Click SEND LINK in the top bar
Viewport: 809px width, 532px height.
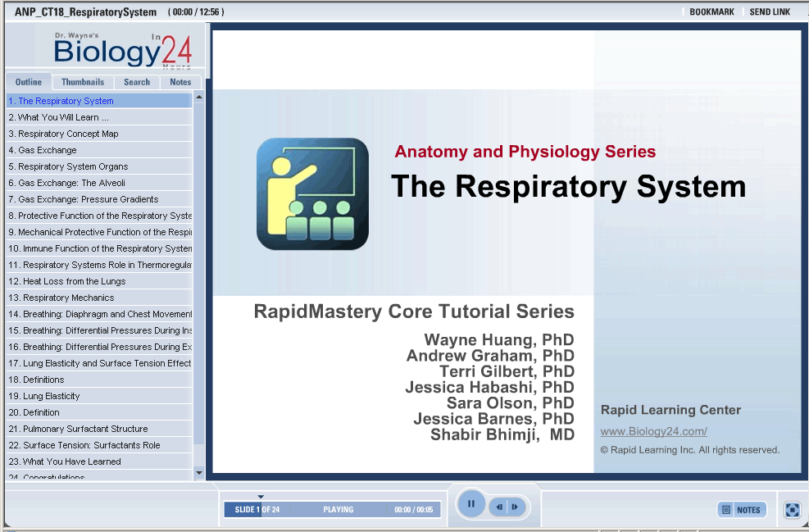coord(770,12)
